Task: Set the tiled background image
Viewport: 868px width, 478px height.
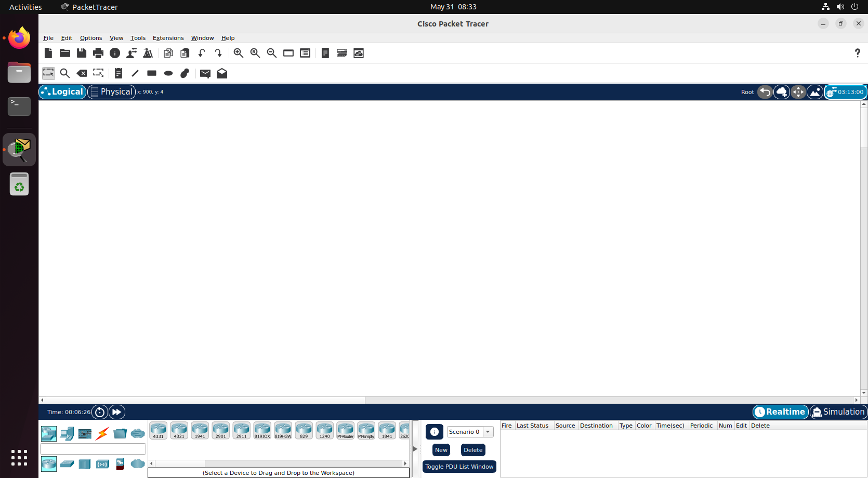Action: click(x=815, y=92)
